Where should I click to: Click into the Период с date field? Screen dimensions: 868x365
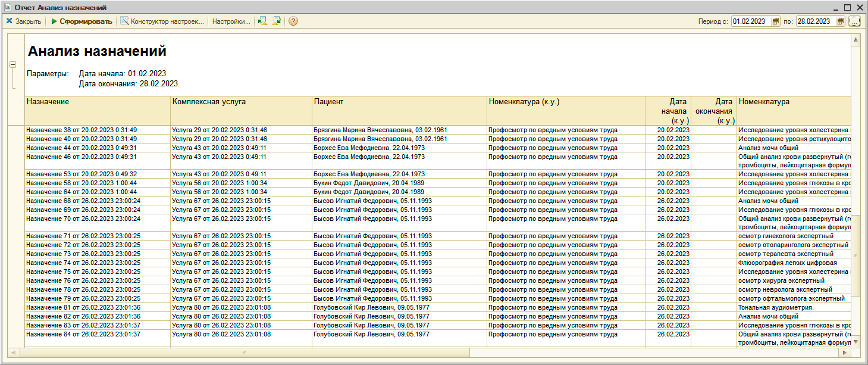point(751,21)
